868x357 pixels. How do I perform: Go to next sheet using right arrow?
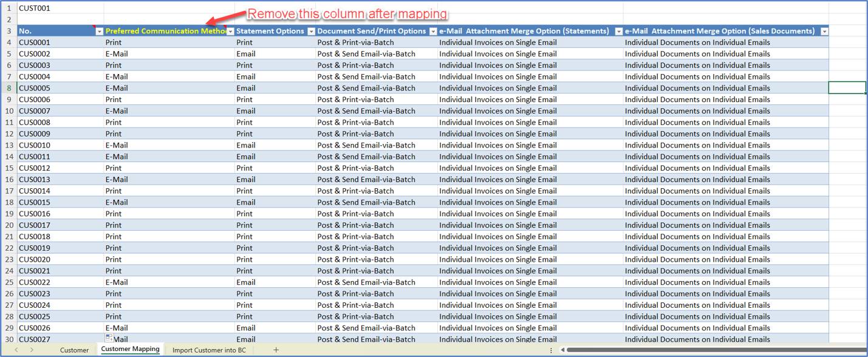click(x=32, y=350)
